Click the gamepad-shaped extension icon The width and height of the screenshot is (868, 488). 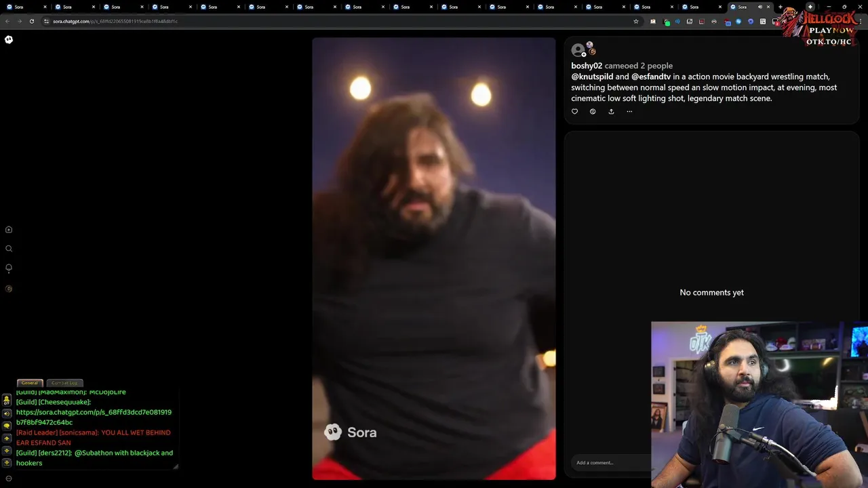tap(713, 21)
